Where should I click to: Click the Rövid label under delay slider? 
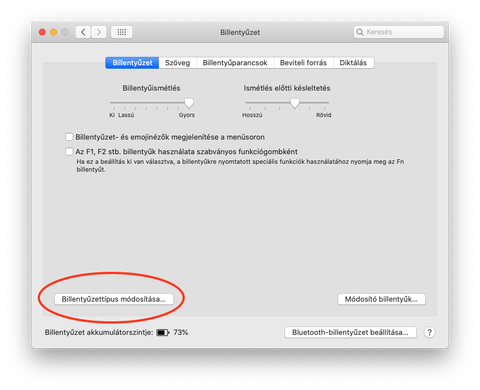pyautogui.click(x=324, y=115)
